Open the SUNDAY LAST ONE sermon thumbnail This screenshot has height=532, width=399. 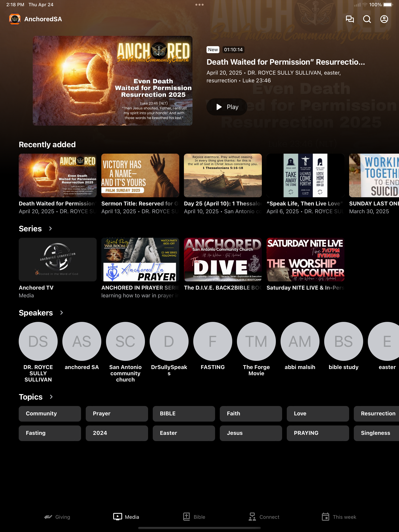point(374,175)
